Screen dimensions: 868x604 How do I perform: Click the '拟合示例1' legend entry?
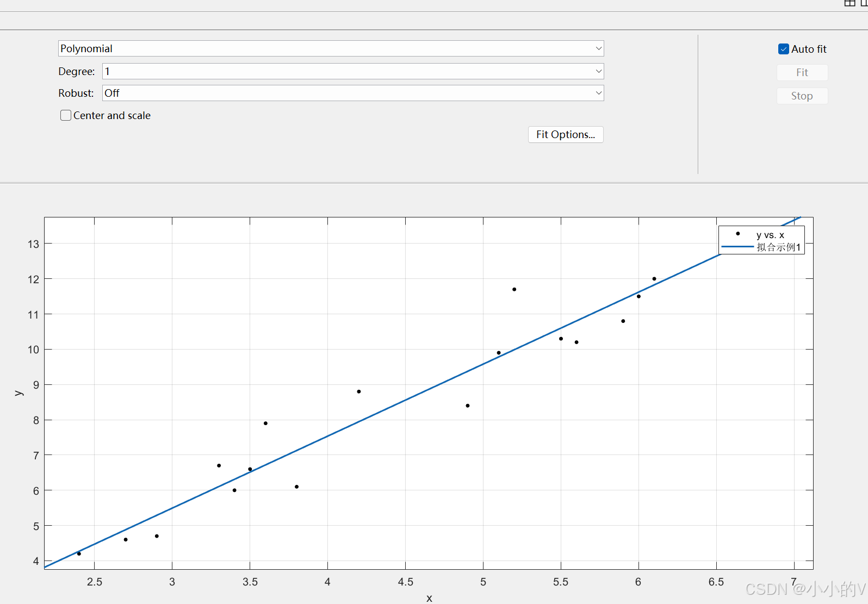(x=779, y=247)
